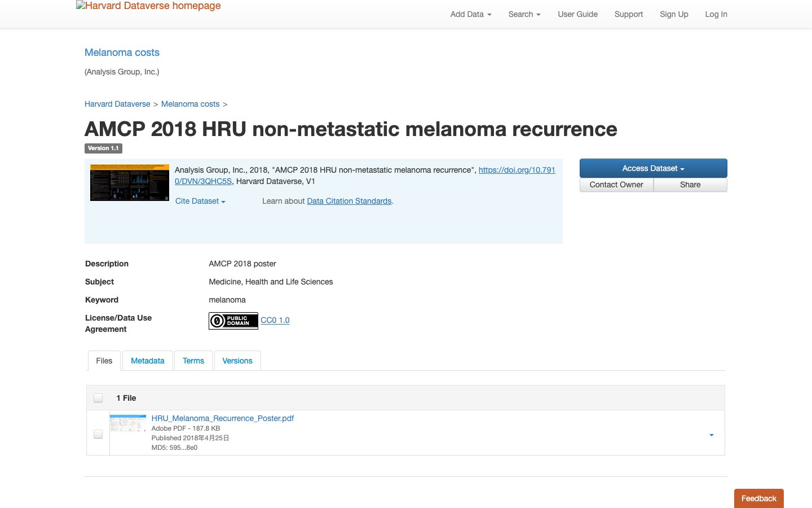Open the CC0 1.0 license link
This screenshot has width=812, height=508.
275,320
